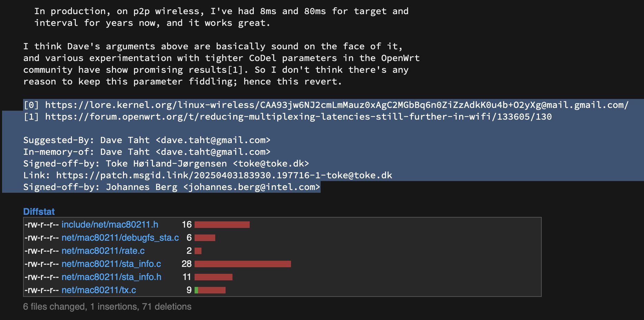
Task: Click the lore.kernel.org reference URL
Action: click(x=336, y=105)
